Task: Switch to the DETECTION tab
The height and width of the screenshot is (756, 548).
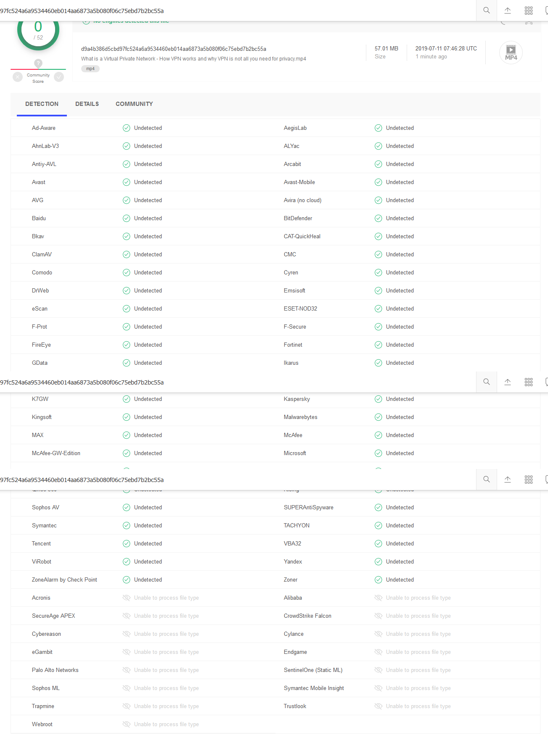Action: point(42,104)
